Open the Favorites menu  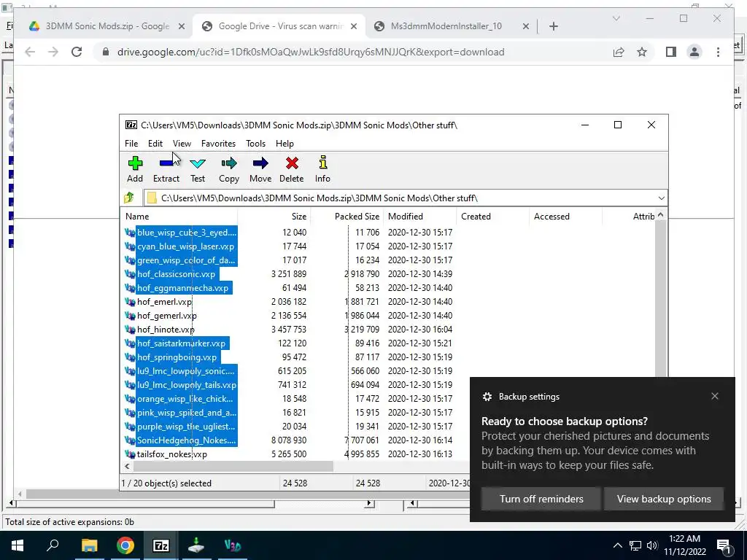[x=218, y=144]
